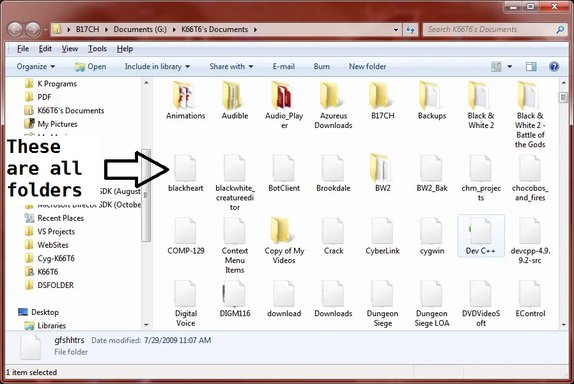Select the Digital Voice item icon
The image size is (574, 384).
[185, 293]
